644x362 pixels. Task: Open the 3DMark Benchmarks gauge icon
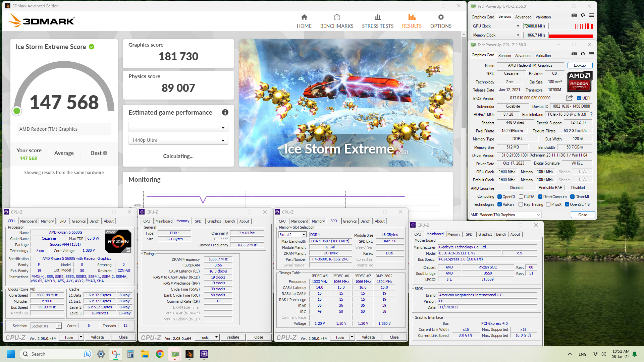pos(337,17)
